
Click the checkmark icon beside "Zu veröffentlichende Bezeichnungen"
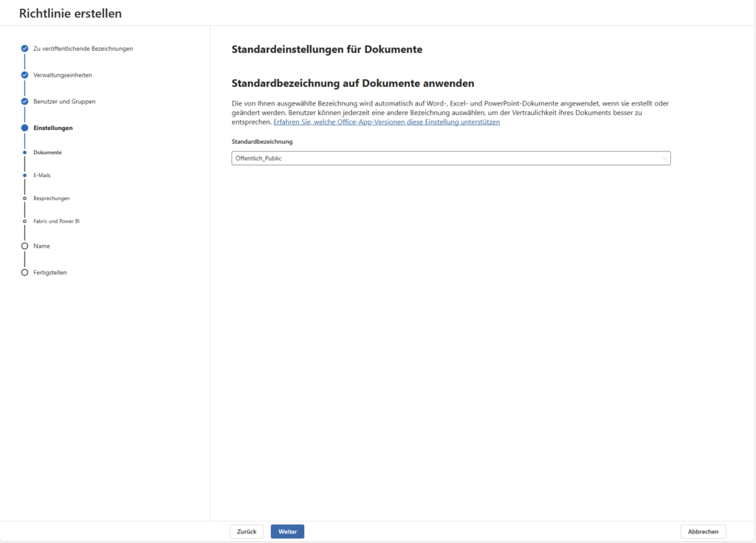coord(24,48)
